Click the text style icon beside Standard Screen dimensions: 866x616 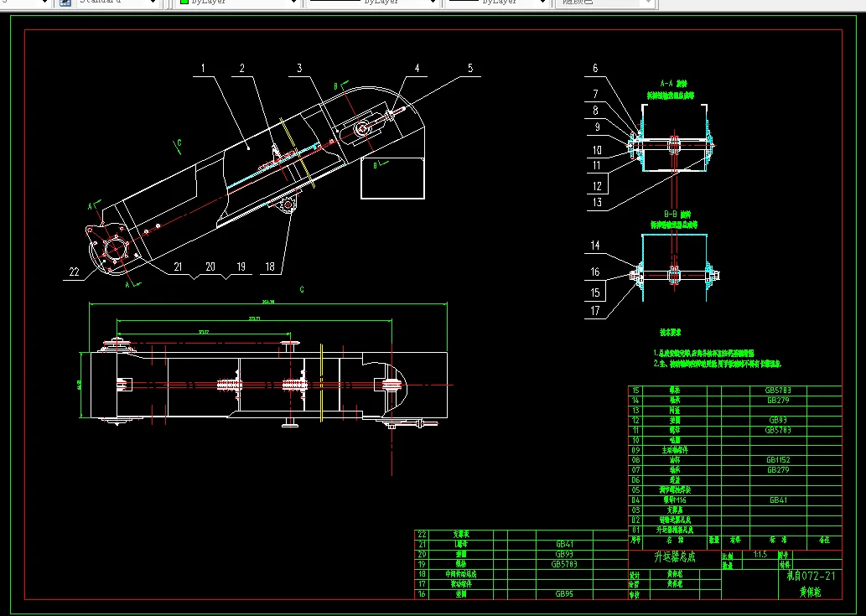(65, 3)
